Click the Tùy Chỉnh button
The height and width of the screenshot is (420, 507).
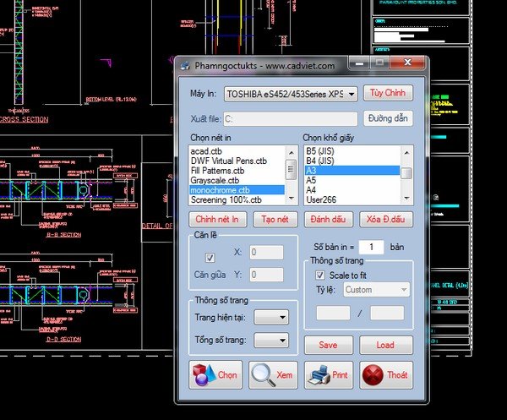click(388, 93)
